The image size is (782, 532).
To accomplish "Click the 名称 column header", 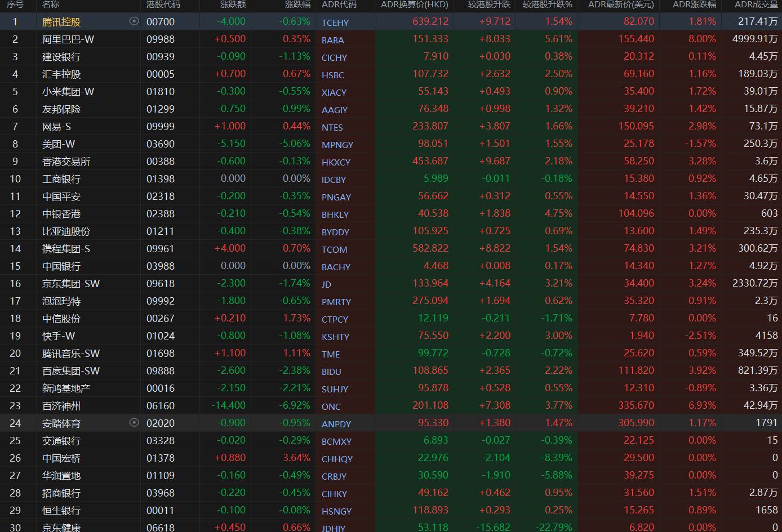I will click(51, 5).
